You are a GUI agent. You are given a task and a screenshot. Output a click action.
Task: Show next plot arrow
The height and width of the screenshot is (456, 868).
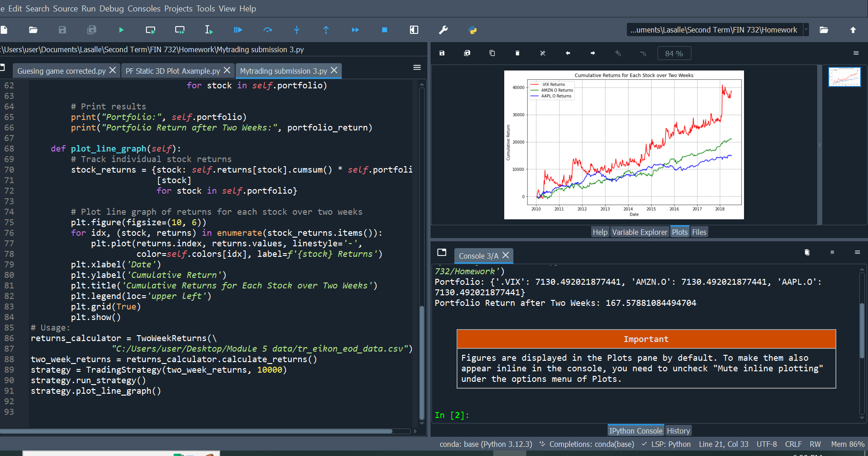pos(593,53)
